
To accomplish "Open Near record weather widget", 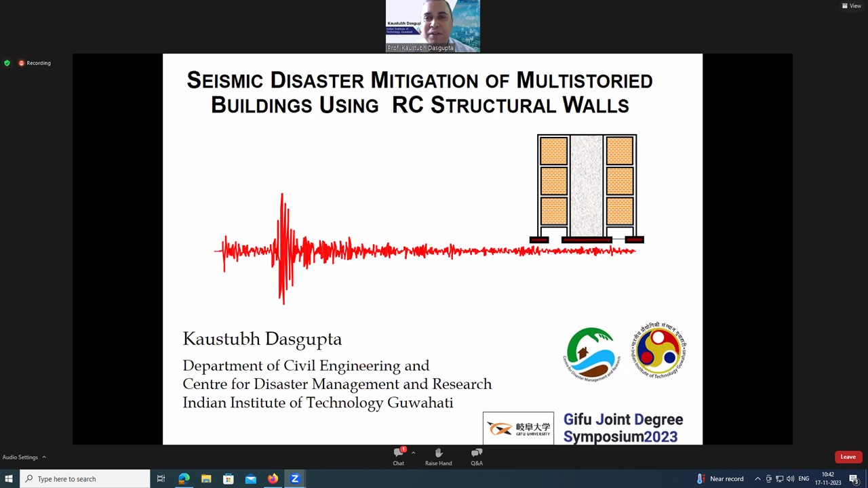I will pyautogui.click(x=720, y=479).
